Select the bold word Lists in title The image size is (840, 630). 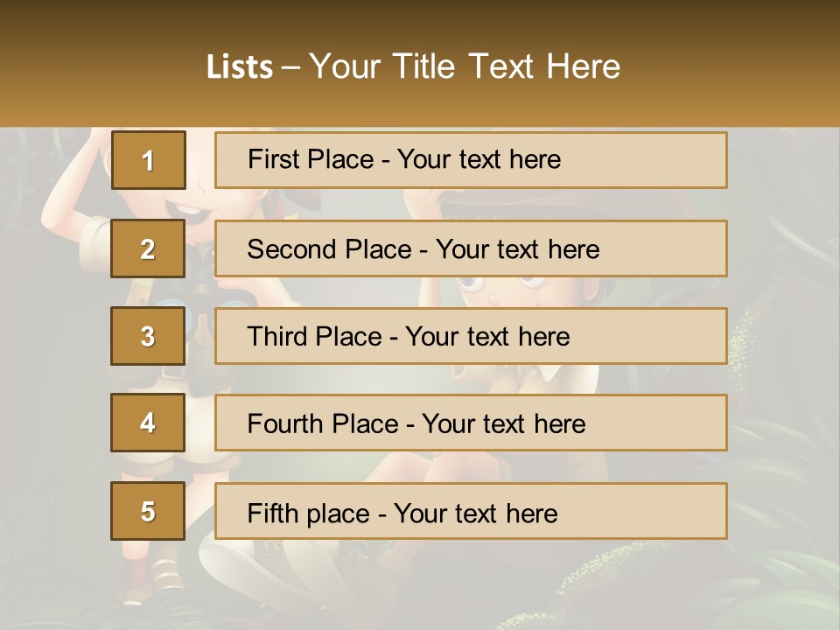point(240,66)
